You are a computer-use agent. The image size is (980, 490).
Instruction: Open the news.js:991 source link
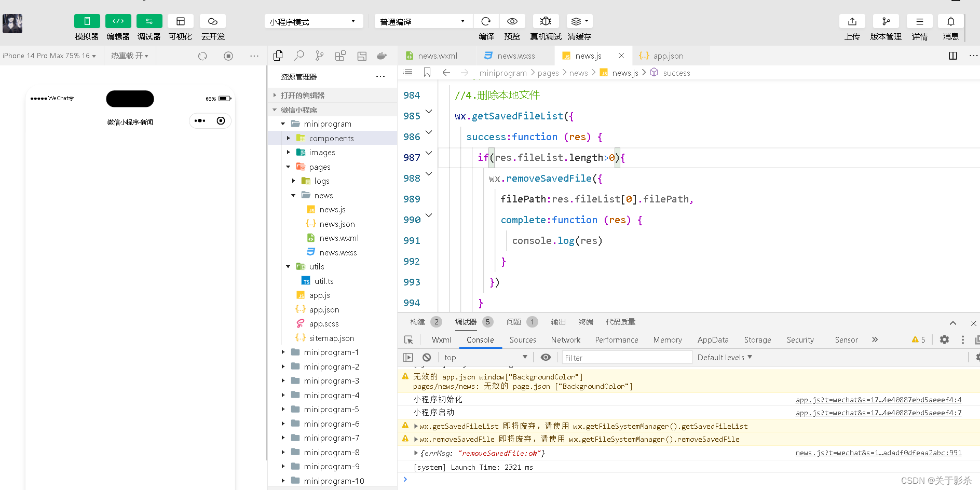click(x=878, y=453)
